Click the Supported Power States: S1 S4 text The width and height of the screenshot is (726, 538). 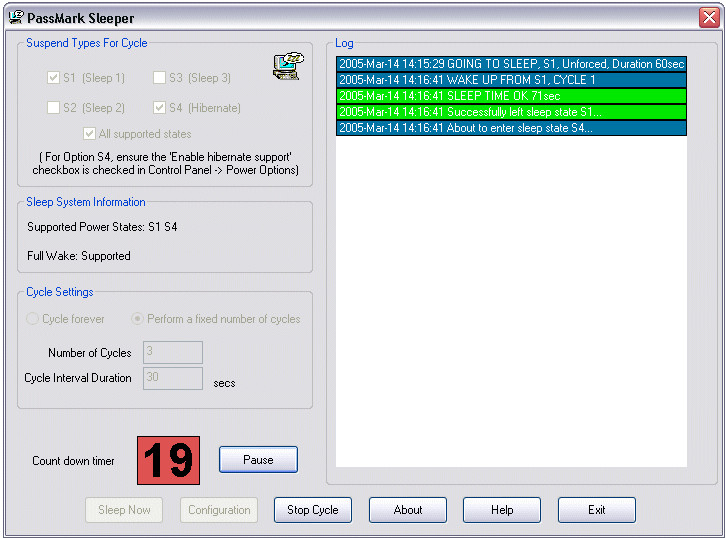tap(102, 227)
